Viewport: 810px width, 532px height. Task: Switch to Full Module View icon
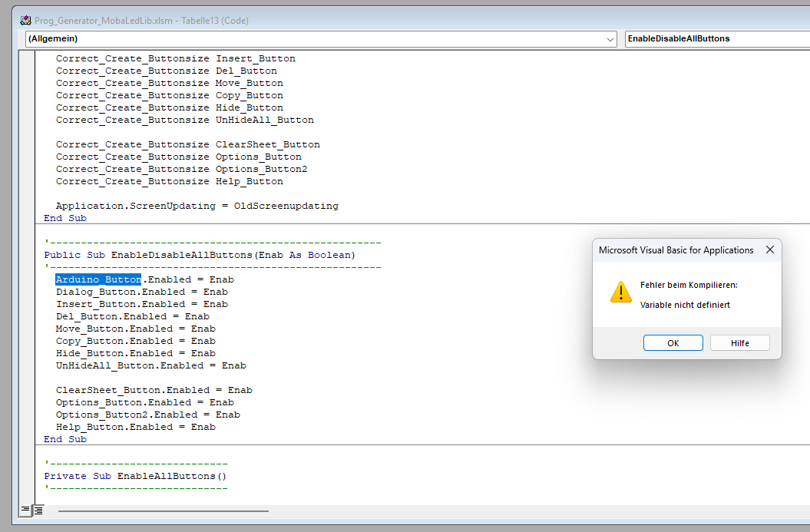[38, 510]
